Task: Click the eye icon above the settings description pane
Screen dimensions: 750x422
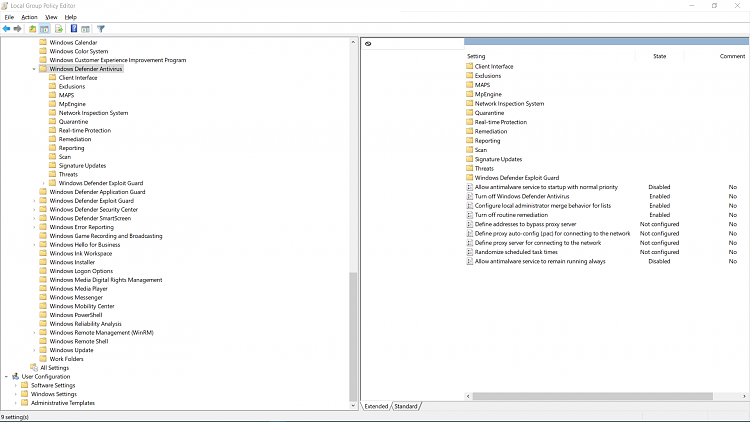Action: point(368,44)
